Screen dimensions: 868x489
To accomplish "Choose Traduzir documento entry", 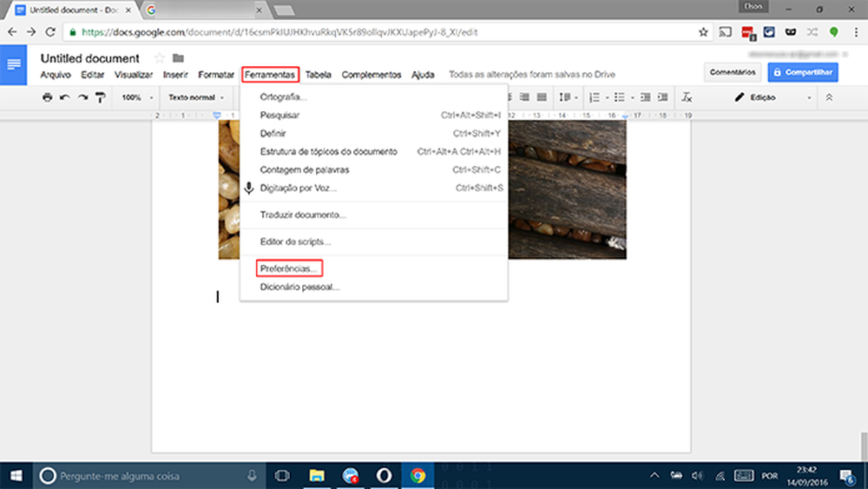I will click(x=373, y=215).
